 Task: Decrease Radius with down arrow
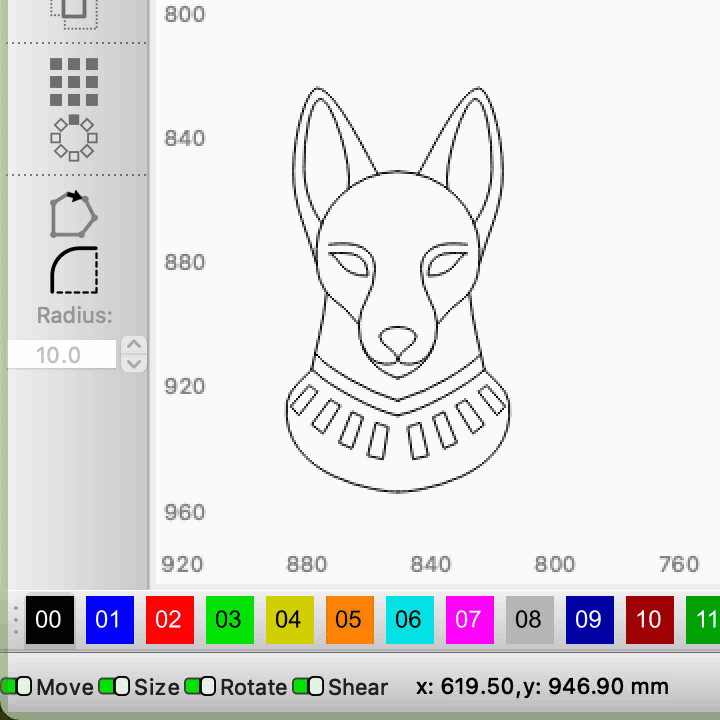point(133,363)
